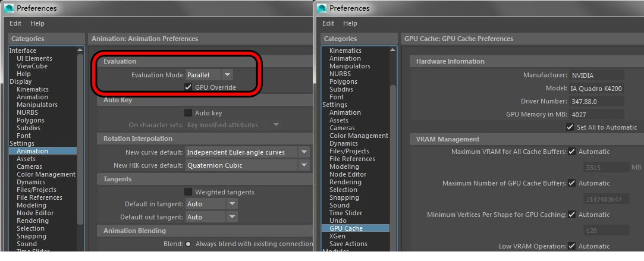The height and width of the screenshot is (261, 644).
Task: Enable Weighted tangents checkbox
Action: click(188, 192)
